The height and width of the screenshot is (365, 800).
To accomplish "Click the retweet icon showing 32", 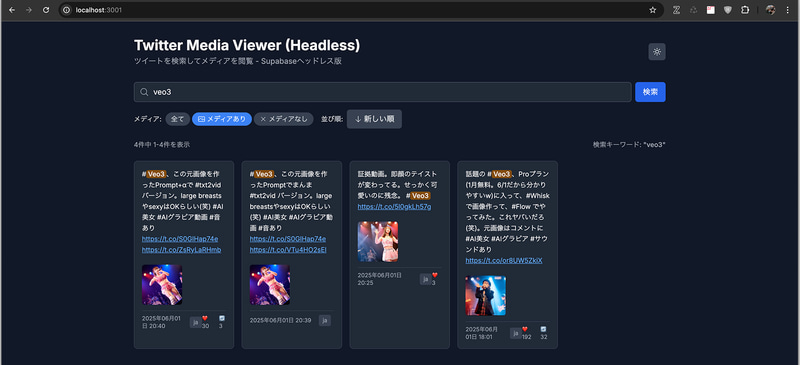I will (543, 329).
